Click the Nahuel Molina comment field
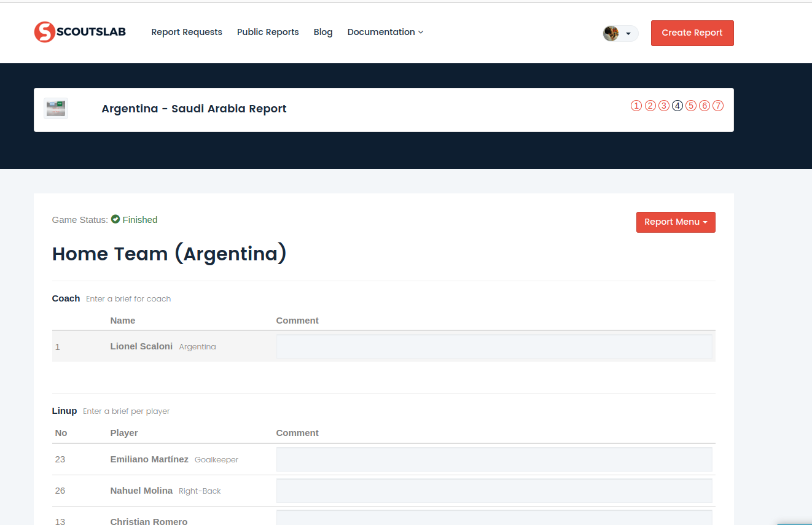This screenshot has height=525, width=812. click(x=494, y=491)
